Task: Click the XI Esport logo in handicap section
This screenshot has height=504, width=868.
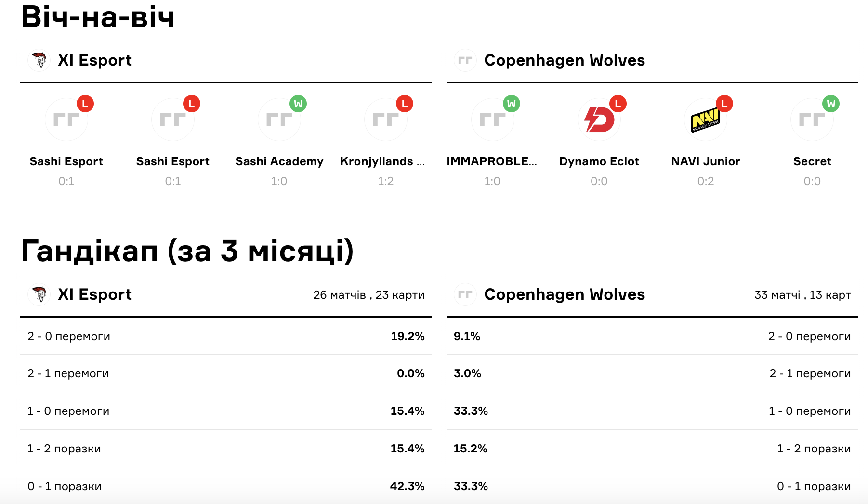Action: [x=39, y=294]
